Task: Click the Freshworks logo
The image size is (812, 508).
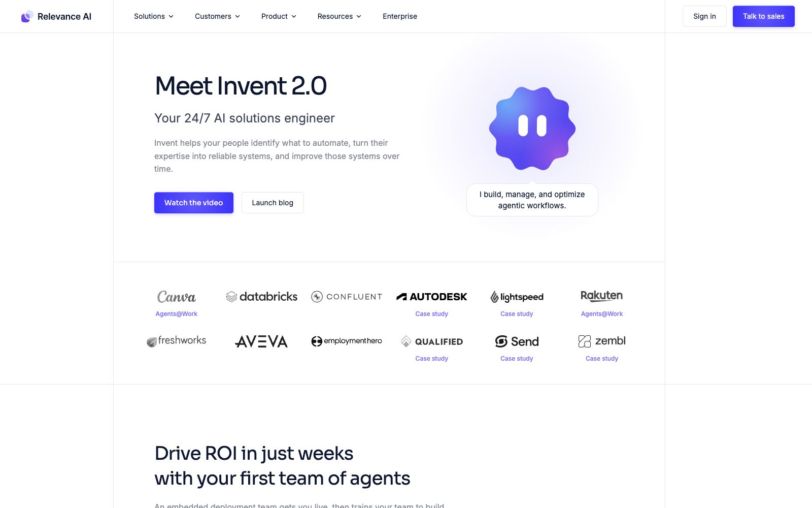Action: point(177,341)
